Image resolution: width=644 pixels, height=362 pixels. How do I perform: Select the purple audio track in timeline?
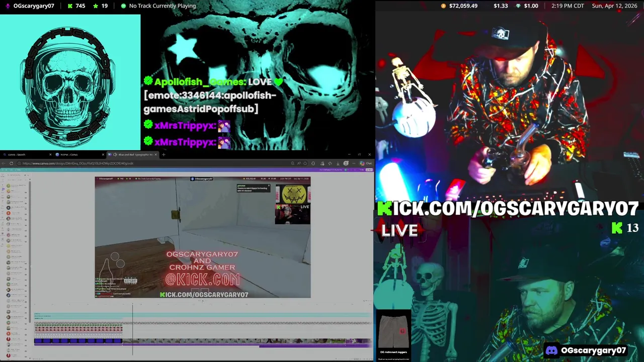[315, 346]
